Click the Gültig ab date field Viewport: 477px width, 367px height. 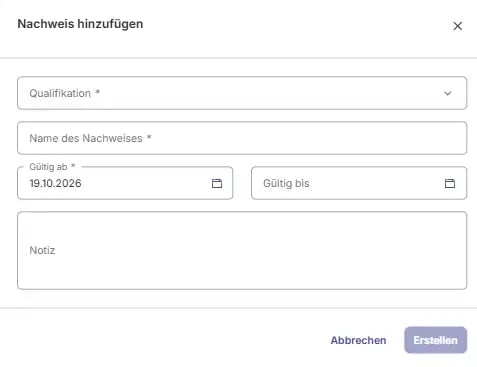click(x=125, y=183)
